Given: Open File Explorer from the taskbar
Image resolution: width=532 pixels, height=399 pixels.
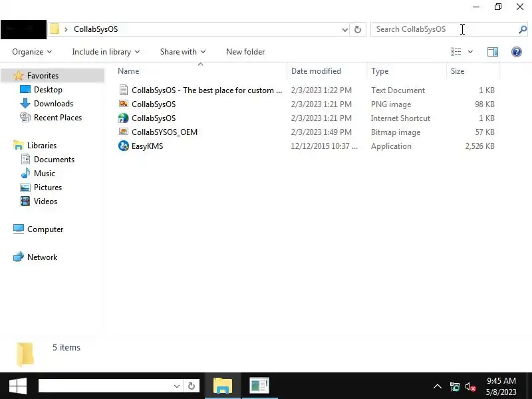Looking at the screenshot, I should (223, 386).
